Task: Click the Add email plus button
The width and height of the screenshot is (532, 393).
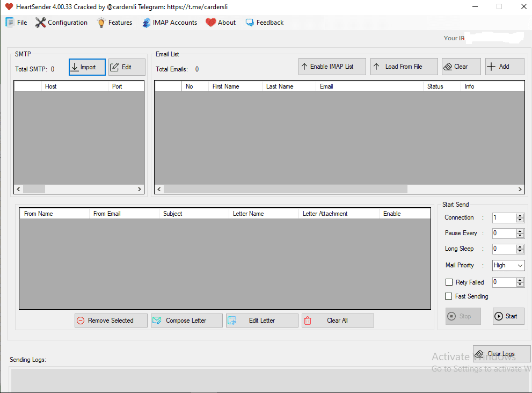Action: pyautogui.click(x=504, y=67)
